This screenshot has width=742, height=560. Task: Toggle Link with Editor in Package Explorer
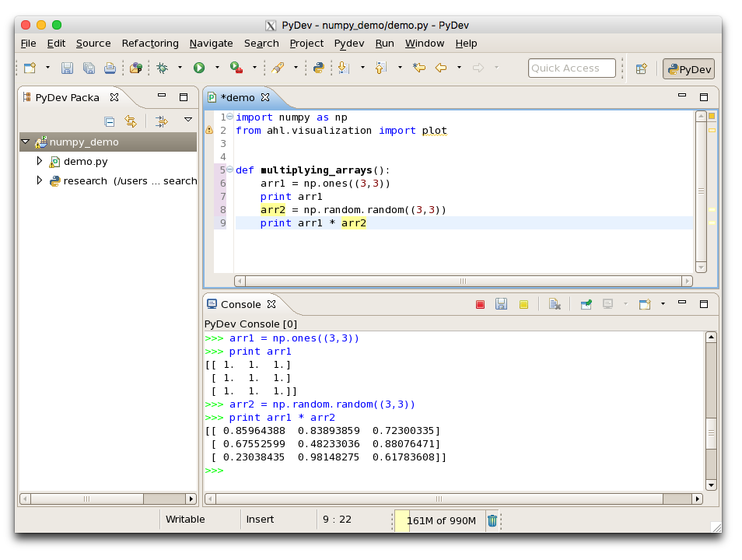[x=131, y=121]
